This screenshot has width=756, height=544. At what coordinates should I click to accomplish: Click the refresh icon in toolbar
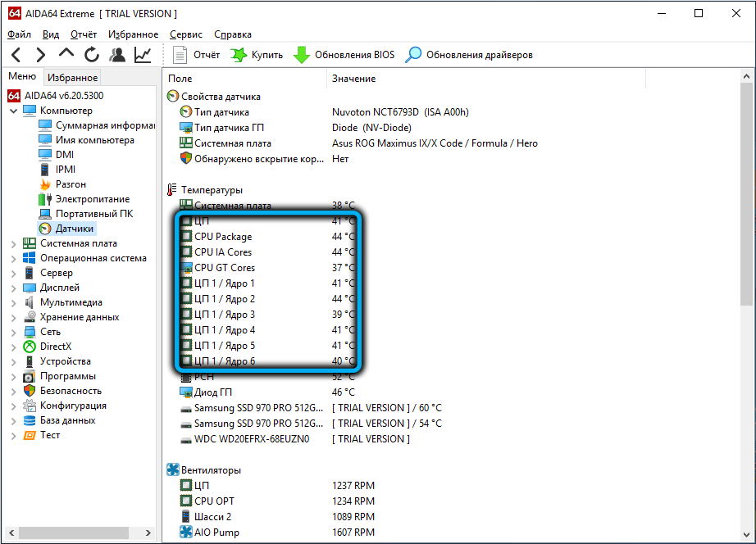pyautogui.click(x=92, y=55)
